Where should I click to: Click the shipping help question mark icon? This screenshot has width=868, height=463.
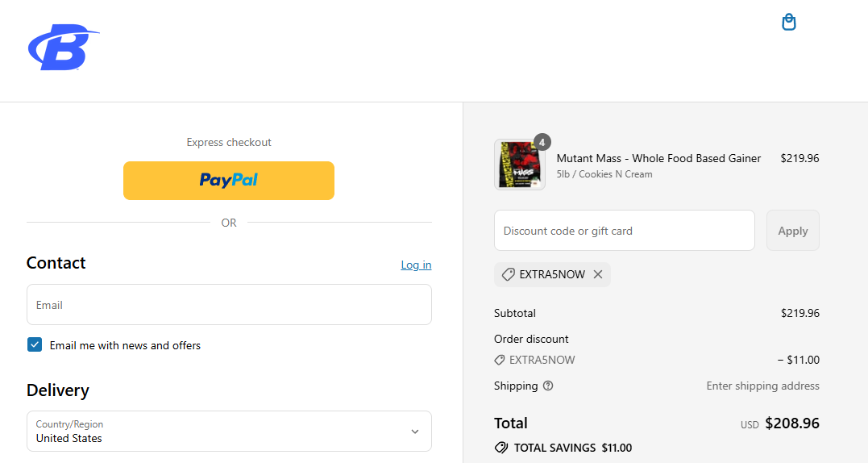click(548, 386)
